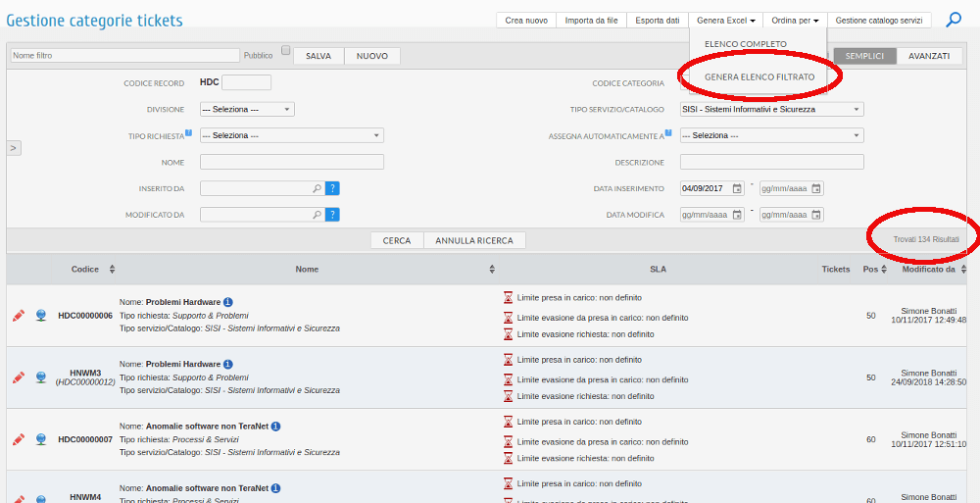Click the Cerca button

pos(397,240)
